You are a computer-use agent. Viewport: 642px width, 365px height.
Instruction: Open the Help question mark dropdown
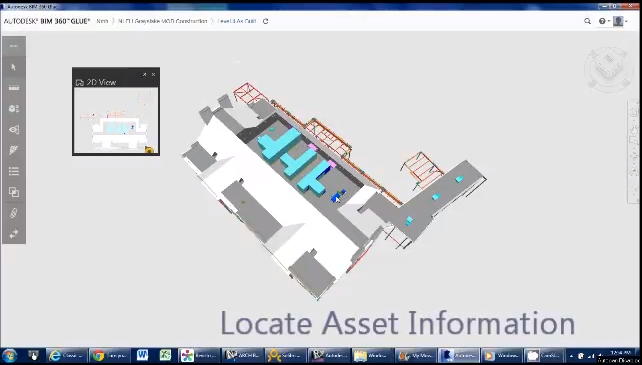pos(604,21)
